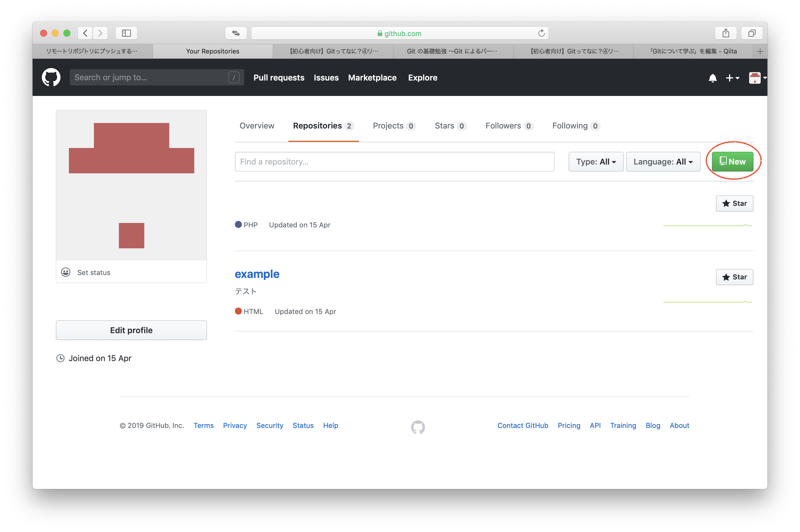
Task: Click the green New repository button
Action: [x=732, y=162]
